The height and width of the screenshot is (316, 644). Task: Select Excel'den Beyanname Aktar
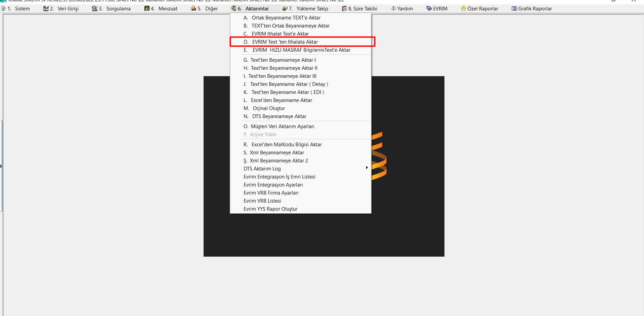click(301, 100)
